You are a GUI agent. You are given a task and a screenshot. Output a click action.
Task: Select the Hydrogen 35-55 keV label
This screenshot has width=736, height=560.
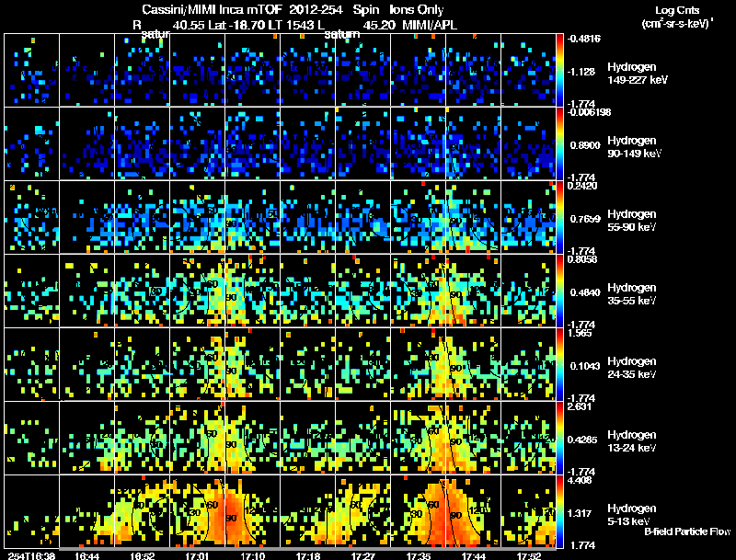tap(632, 294)
